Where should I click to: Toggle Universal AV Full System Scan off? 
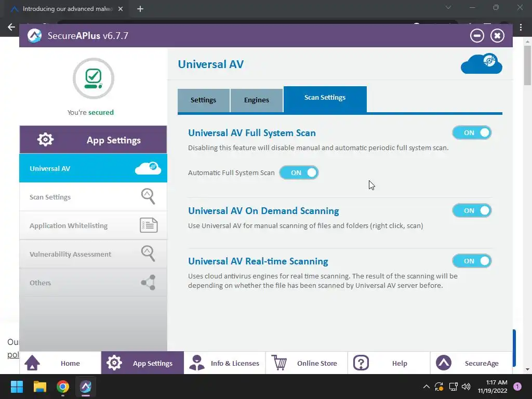pyautogui.click(x=472, y=132)
